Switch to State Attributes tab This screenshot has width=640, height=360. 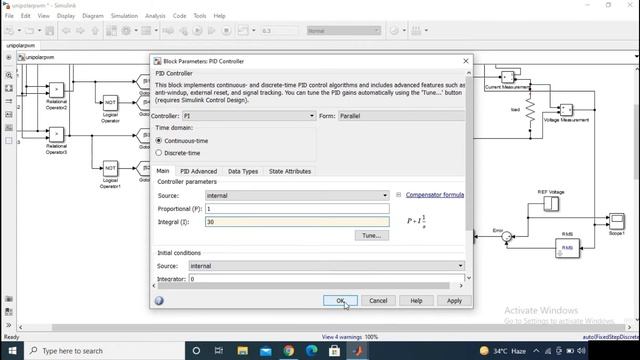click(290, 171)
